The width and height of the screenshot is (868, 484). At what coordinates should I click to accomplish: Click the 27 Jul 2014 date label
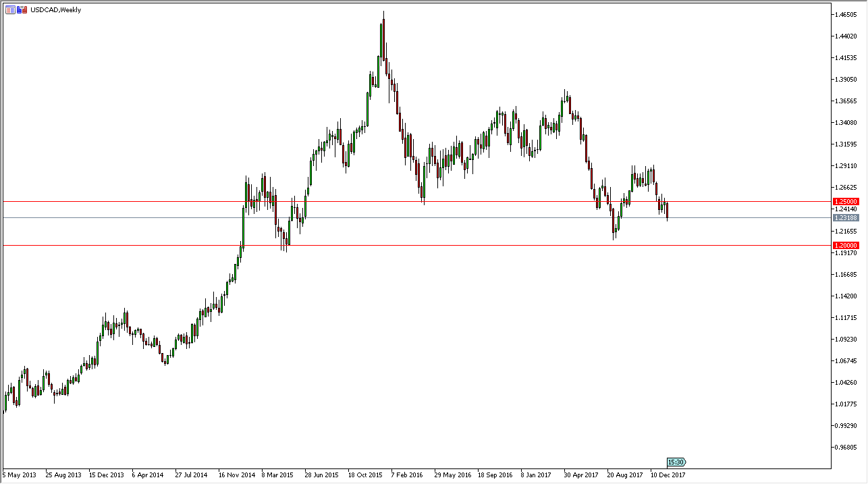[192, 475]
